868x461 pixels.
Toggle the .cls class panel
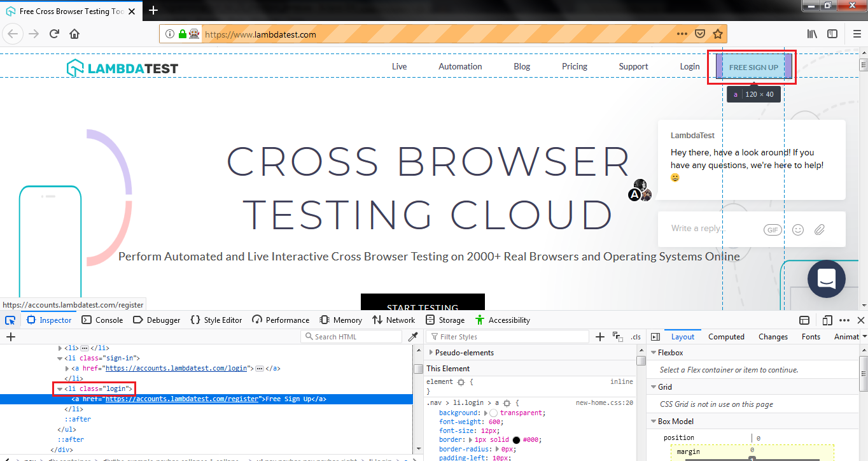636,336
